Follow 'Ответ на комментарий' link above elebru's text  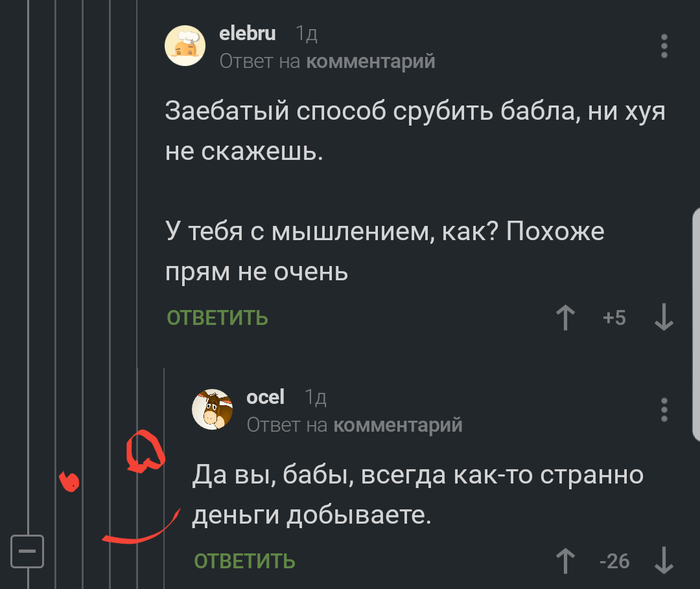tap(327, 62)
